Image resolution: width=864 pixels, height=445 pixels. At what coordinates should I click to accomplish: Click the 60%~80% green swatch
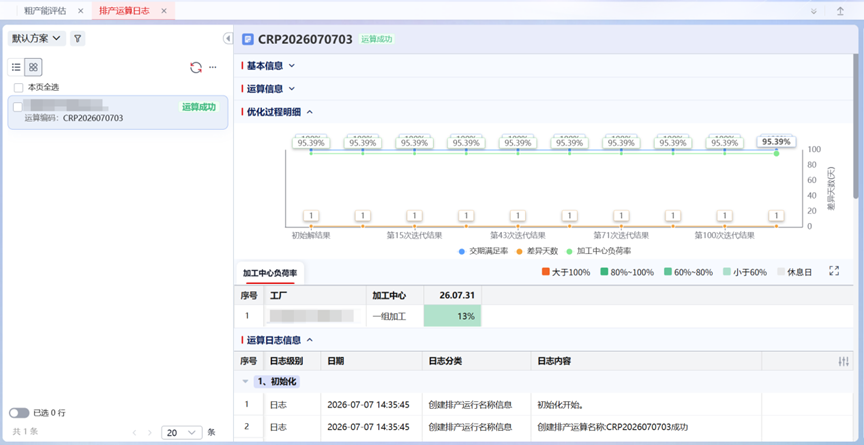668,272
